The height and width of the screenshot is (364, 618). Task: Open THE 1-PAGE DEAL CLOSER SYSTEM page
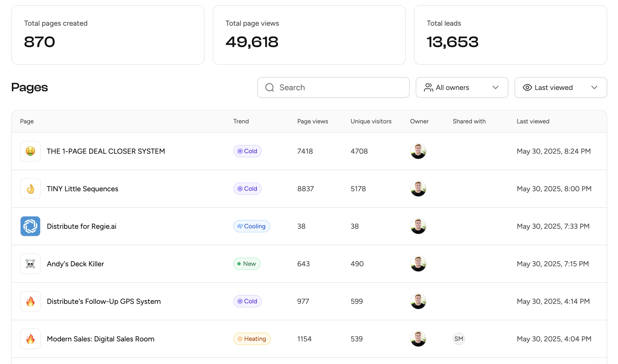106,151
